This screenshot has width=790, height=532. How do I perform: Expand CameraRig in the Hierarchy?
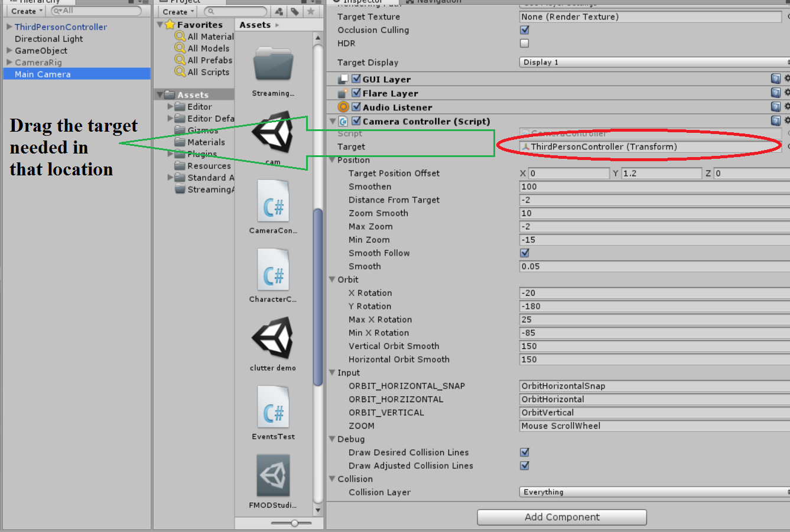[x=9, y=62]
